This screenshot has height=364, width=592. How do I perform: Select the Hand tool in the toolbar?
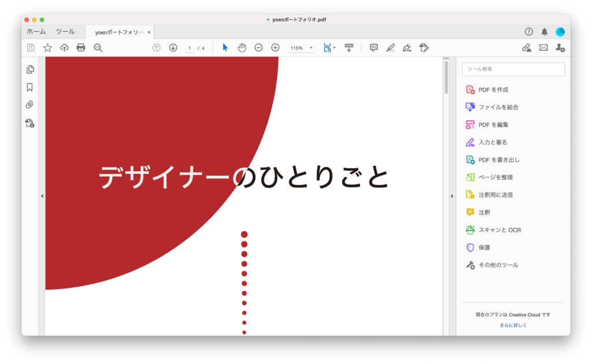click(x=242, y=47)
